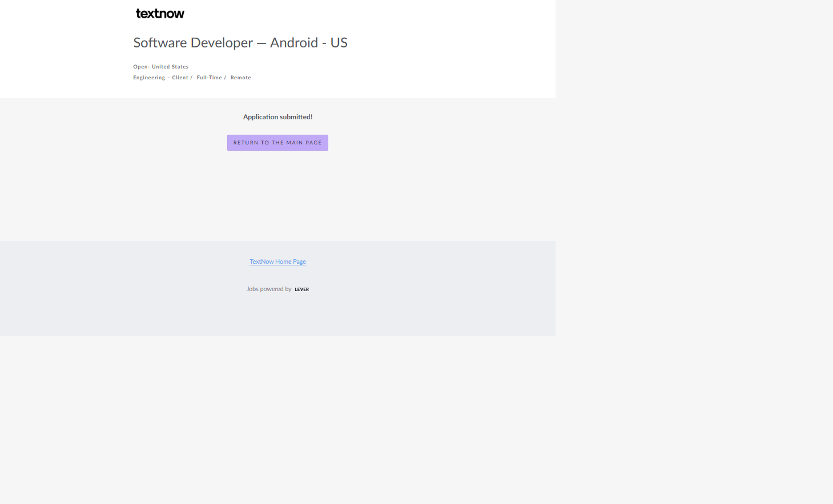This screenshot has width=833, height=504.
Task: Click the word 'Android' in the title
Action: click(x=293, y=43)
